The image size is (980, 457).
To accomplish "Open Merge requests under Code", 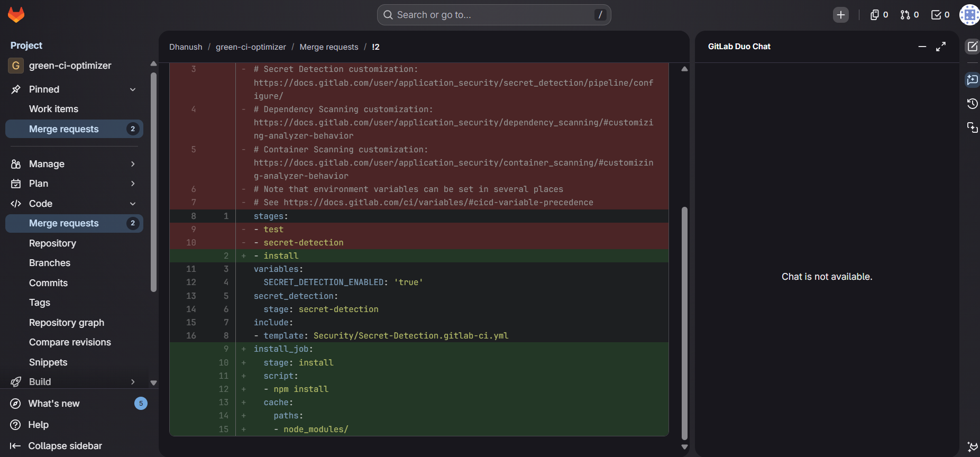I will 74,223.
